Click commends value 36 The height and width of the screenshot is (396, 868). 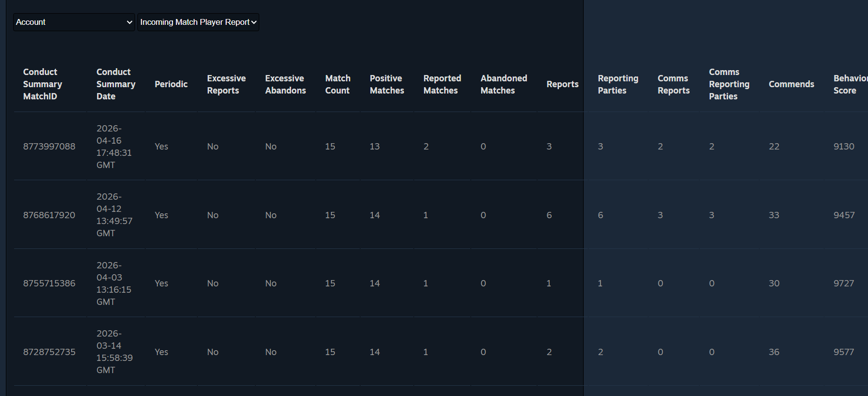774,352
